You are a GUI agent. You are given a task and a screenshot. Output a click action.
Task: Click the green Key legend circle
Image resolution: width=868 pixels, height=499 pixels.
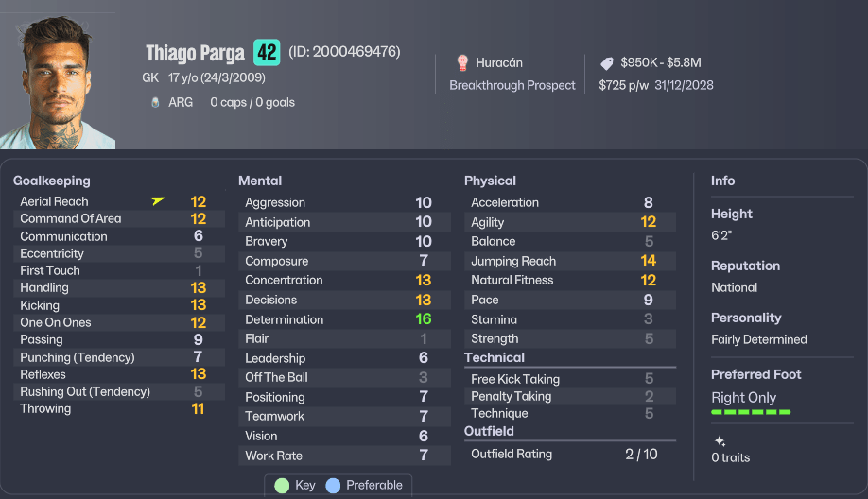(282, 485)
